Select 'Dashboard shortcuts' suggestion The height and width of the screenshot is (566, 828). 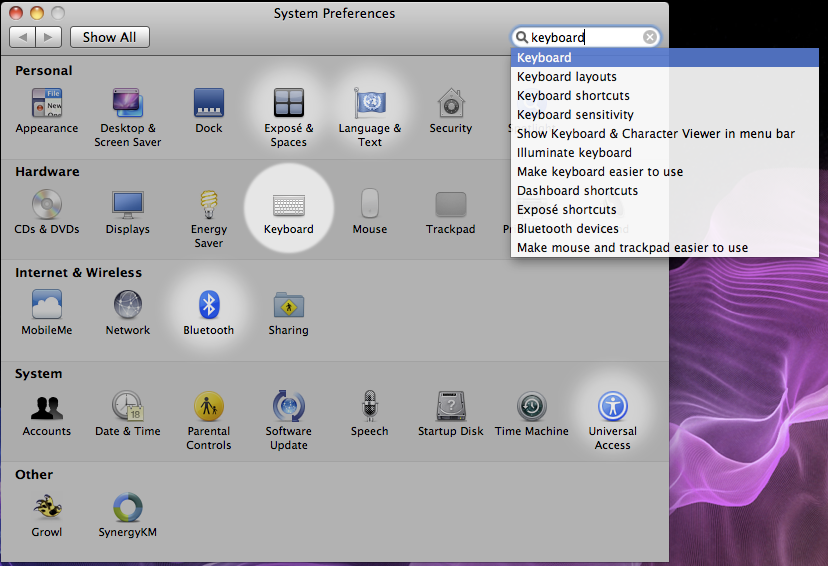click(x=665, y=191)
